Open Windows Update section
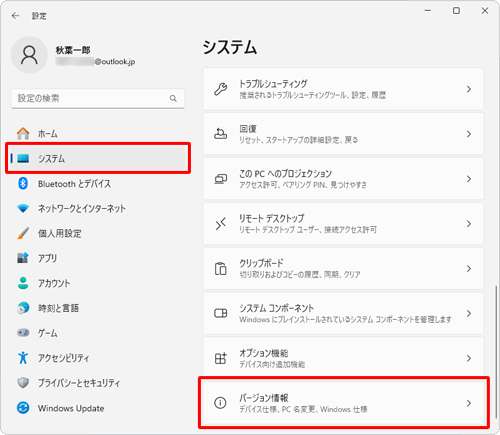Screen dimensions: 500x435 click(71, 408)
